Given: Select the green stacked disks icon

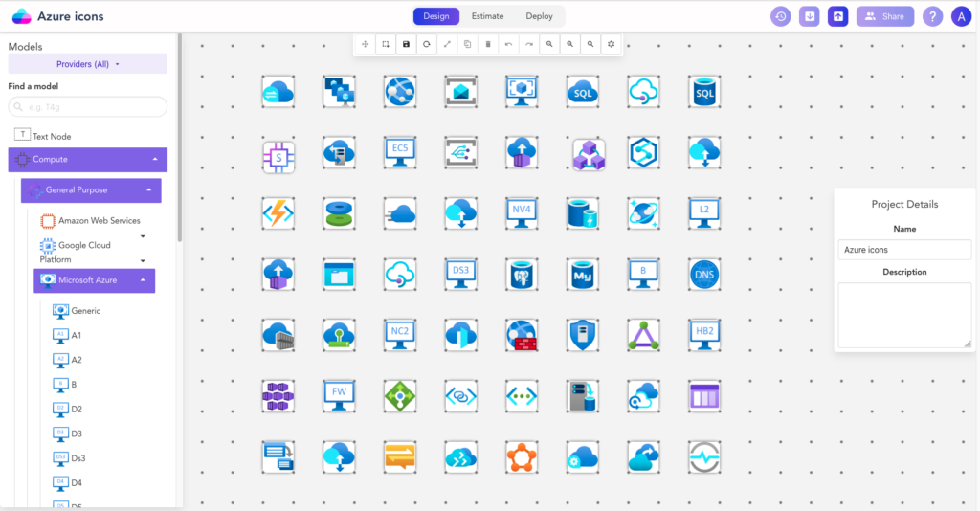Looking at the screenshot, I should coord(339,213).
